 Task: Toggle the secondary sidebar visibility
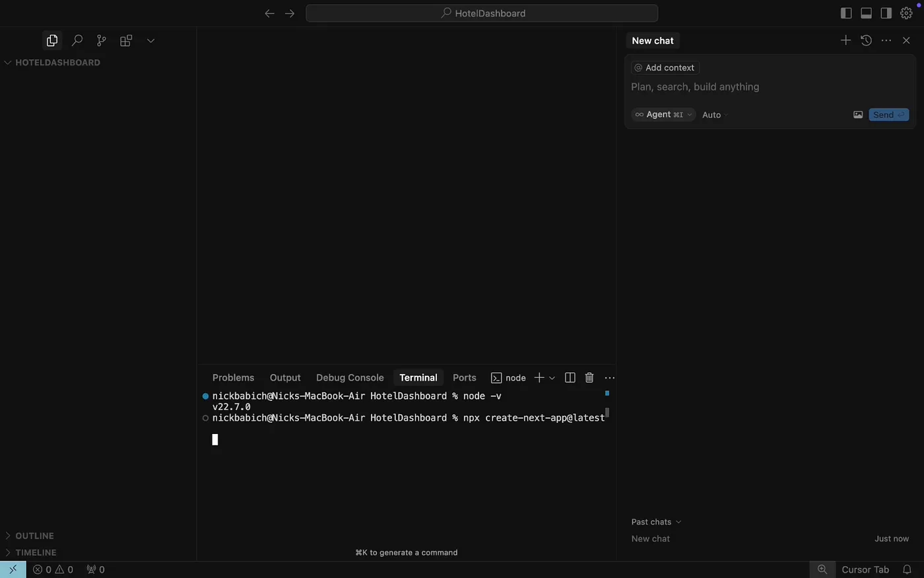[886, 13]
